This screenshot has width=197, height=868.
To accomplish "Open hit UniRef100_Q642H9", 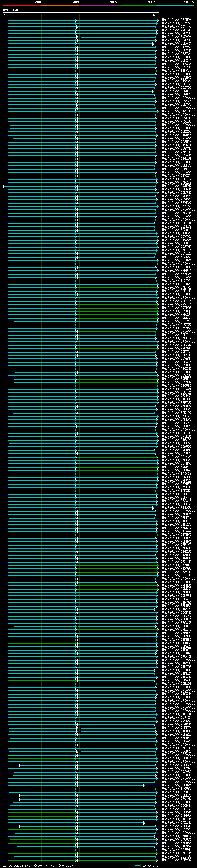I will (x=176, y=40).
